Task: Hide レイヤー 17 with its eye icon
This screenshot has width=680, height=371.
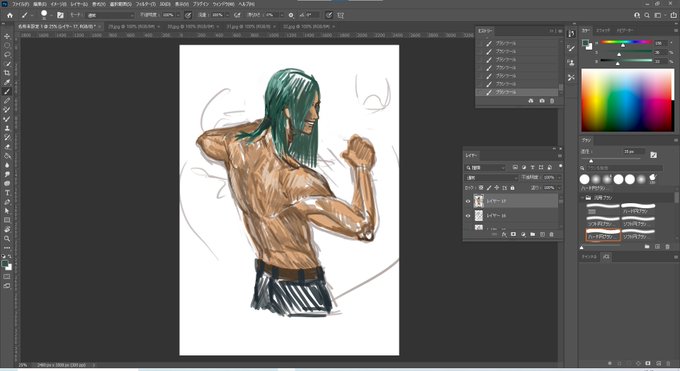Action: (x=468, y=201)
